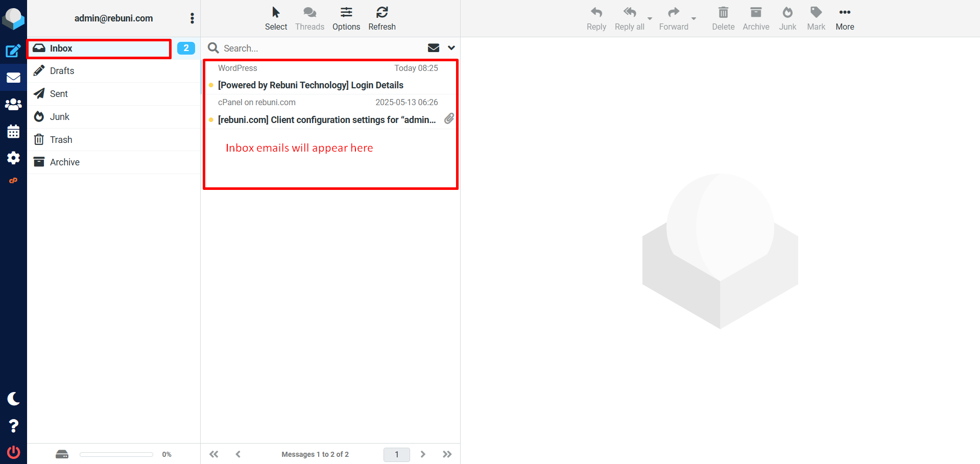Screen dimensions: 980x464
Task: Expand the search options chevron
Action: [451, 48]
